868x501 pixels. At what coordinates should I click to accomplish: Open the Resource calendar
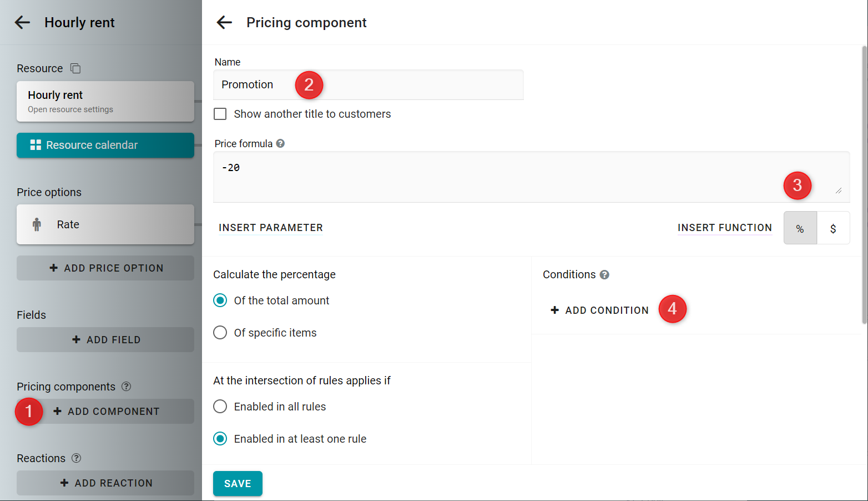(105, 145)
